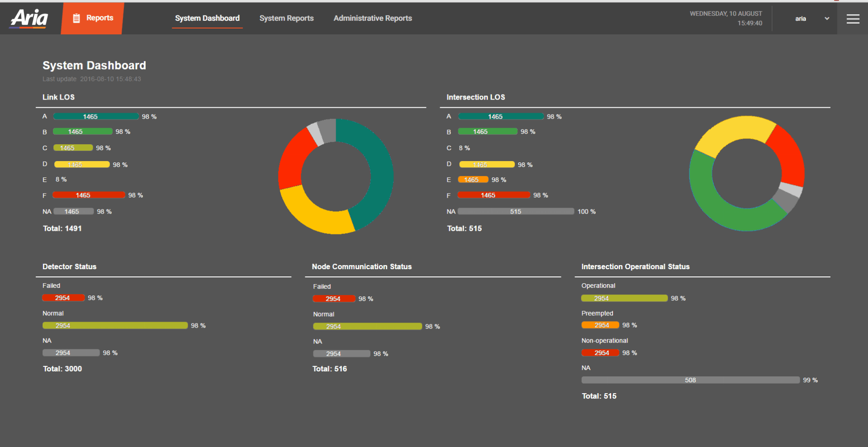Click the '99 %' NA value
Image resolution: width=868 pixels, height=447 pixels.
(x=810, y=380)
